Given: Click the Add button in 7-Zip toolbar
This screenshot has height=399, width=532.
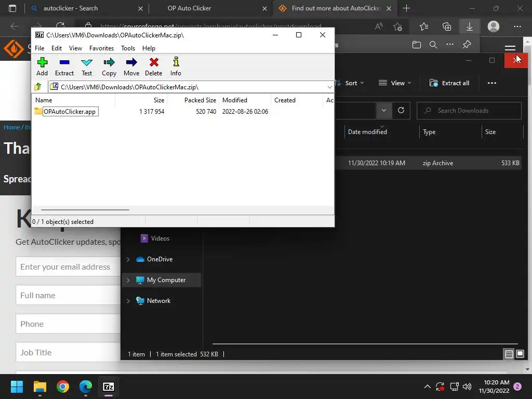Looking at the screenshot, I should click(x=42, y=66).
